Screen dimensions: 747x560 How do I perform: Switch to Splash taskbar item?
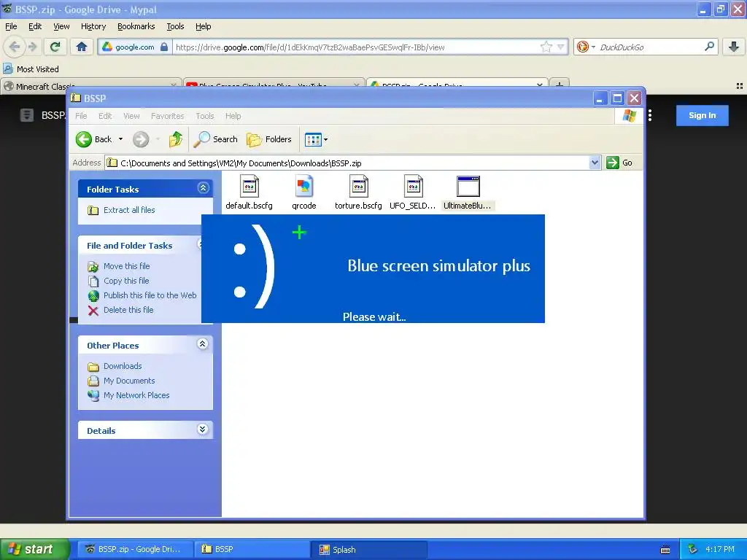coord(368,550)
